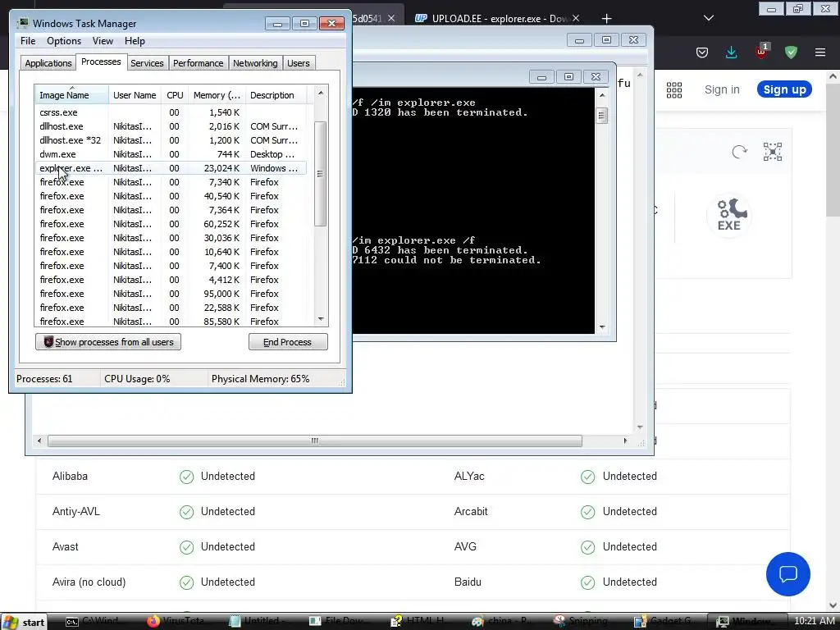840x630 pixels.
Task: Click command prompt scroll down arrow
Action: click(x=602, y=326)
